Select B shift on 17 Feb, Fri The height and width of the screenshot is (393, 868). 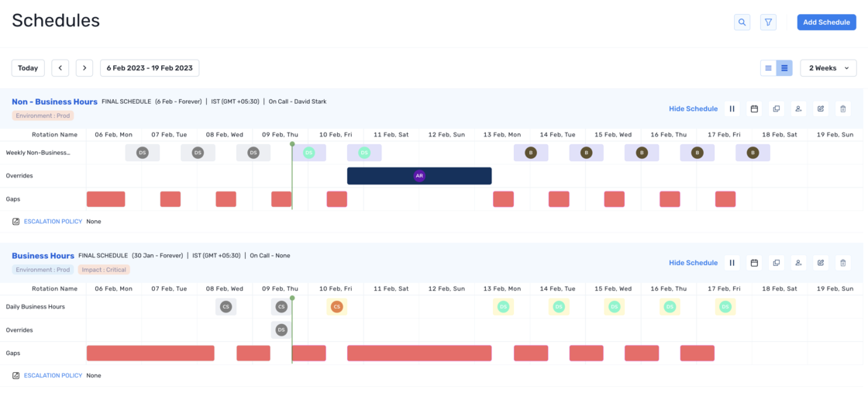(x=753, y=153)
